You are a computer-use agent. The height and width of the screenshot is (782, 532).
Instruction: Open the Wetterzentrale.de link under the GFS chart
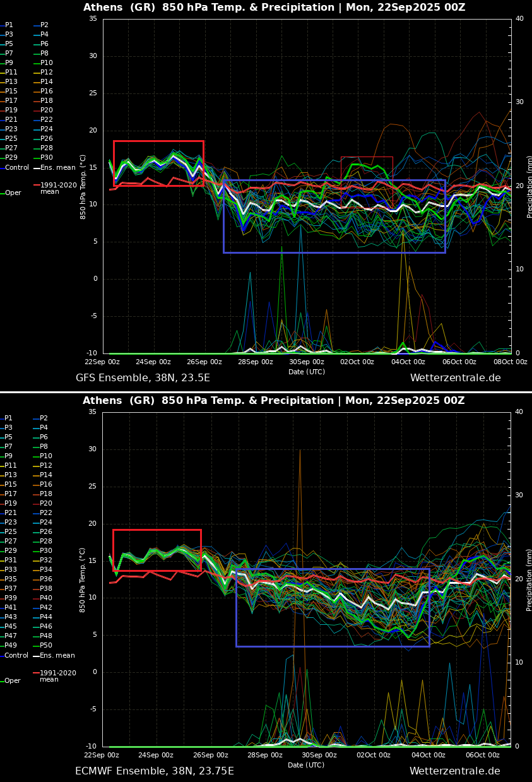[455, 378]
